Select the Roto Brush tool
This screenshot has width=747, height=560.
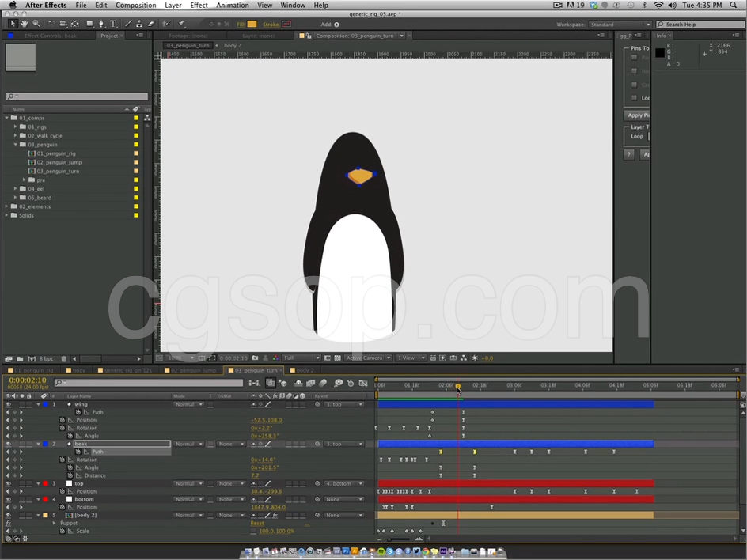click(x=166, y=24)
